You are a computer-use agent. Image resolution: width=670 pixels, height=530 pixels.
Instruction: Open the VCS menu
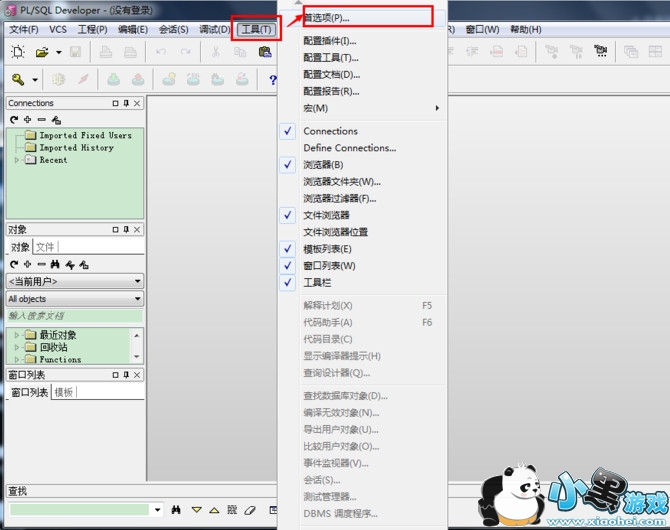click(x=58, y=29)
